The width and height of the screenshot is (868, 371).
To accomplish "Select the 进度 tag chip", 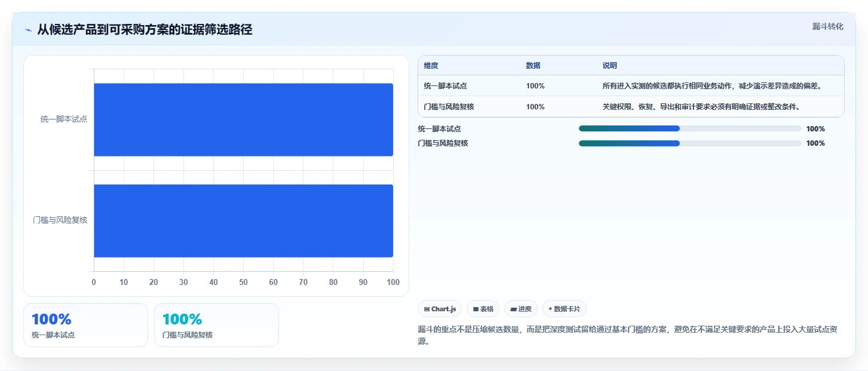I will pos(521,309).
